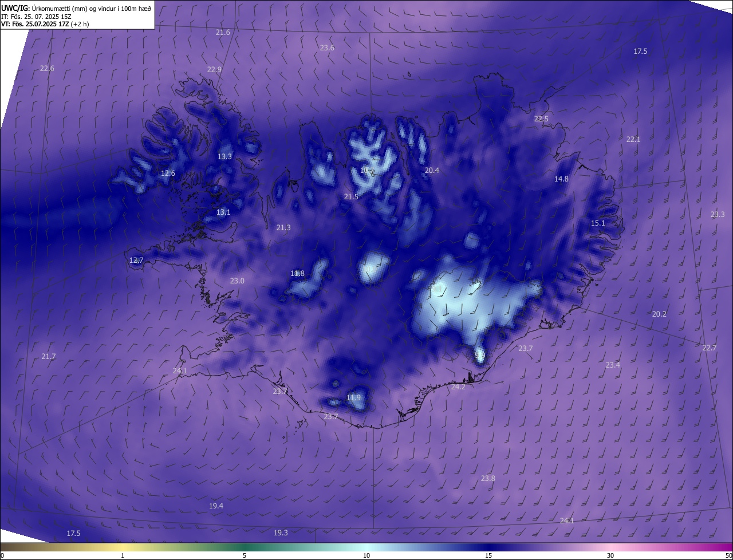Click the 50 end of the color scale
Image resolution: width=733 pixels, height=560 pixels.
pos(728,556)
